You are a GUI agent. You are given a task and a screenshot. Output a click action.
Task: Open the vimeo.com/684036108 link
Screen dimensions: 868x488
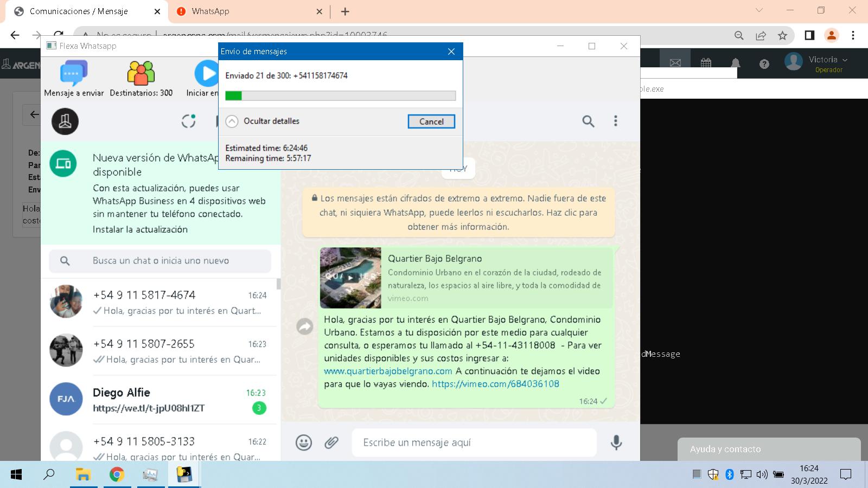pyautogui.click(x=495, y=384)
